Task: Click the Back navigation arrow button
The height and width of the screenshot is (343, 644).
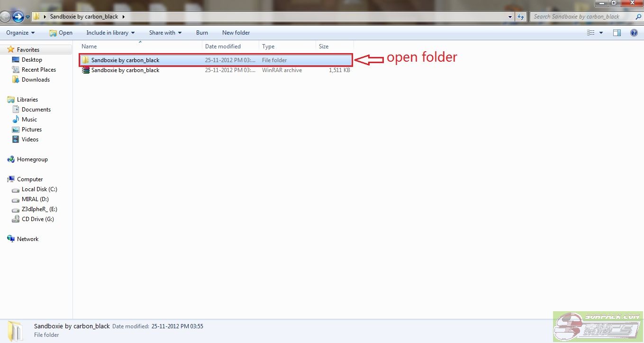Action: [x=5, y=17]
